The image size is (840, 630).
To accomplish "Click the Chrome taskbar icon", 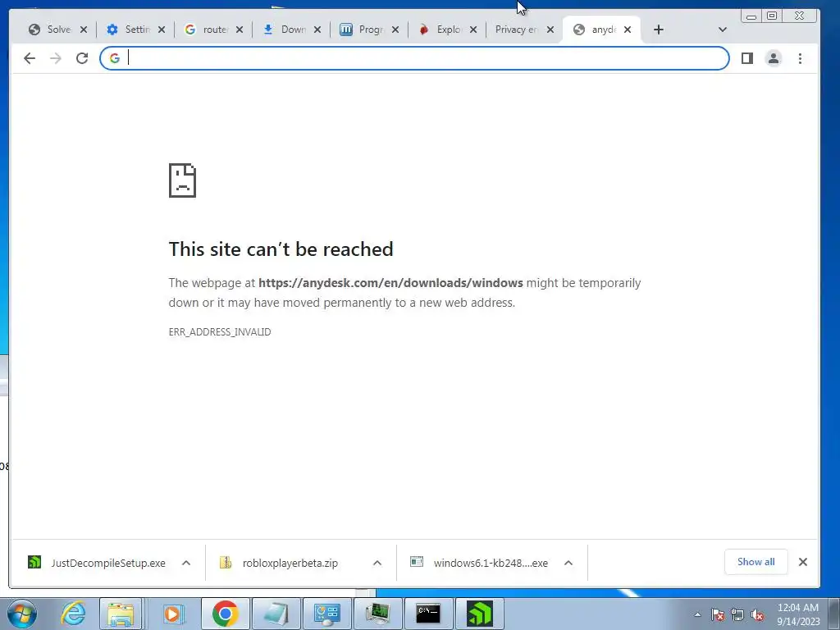I will 225,614.
